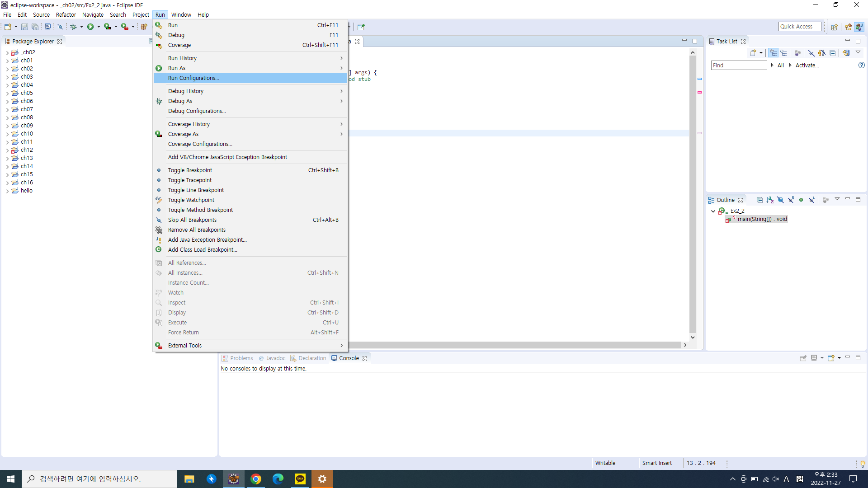Click the Task List help question icon
This screenshot has width=868, height=488.
coord(861,66)
